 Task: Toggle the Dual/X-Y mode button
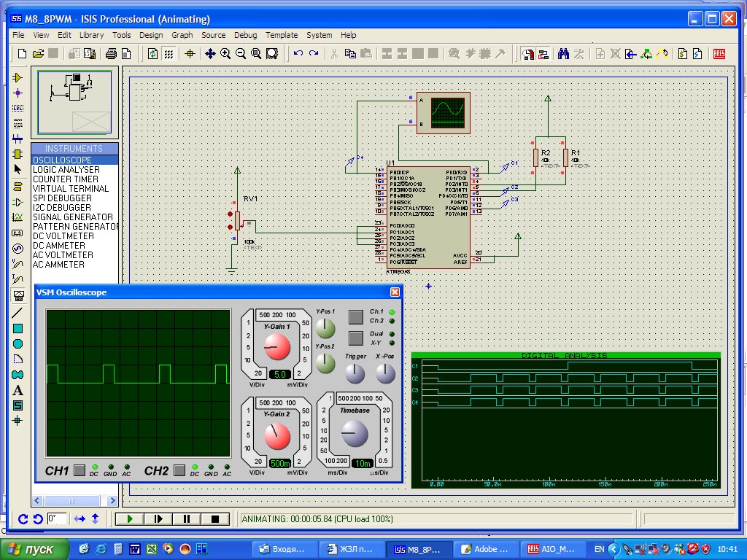(355, 338)
